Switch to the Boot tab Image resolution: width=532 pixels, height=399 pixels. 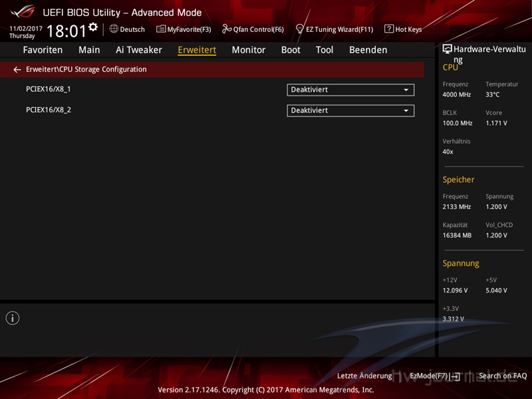291,50
